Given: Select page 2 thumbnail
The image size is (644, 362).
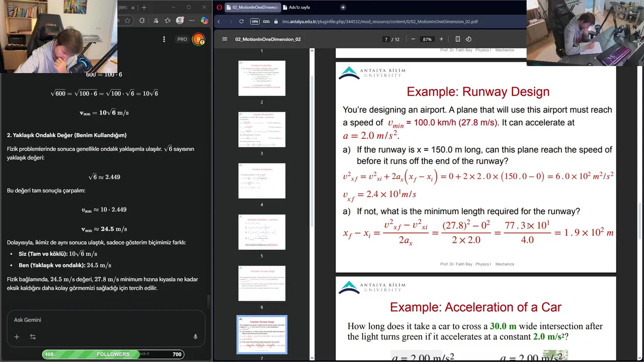Looking at the screenshot, I should pos(262,78).
